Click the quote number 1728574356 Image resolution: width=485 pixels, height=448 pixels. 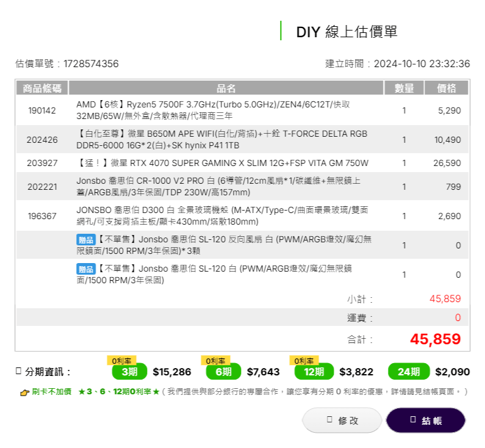(91, 64)
